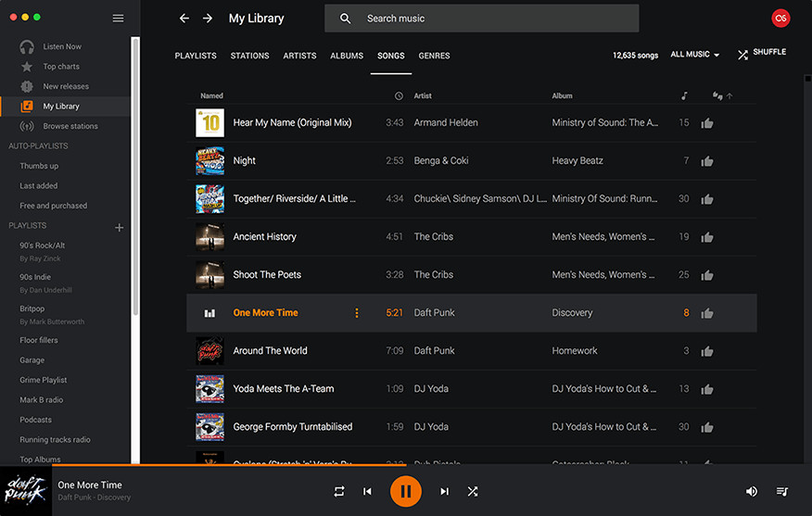Viewport: 812px width, 516px height.
Task: Add a new playlist with plus icon
Action: click(119, 227)
